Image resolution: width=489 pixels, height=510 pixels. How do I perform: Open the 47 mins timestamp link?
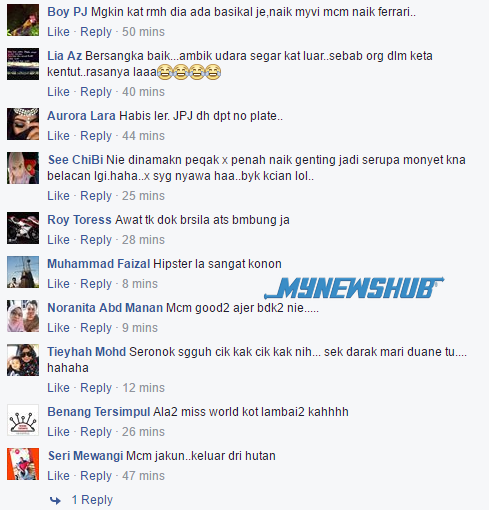[x=143, y=476]
